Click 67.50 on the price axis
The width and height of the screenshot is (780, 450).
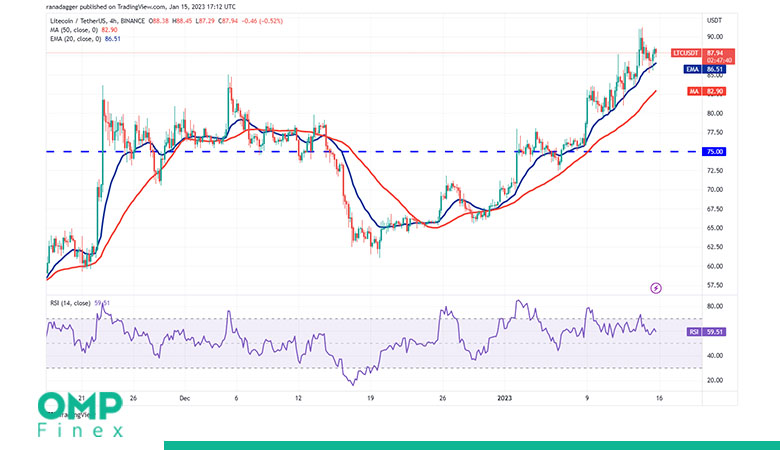(x=715, y=209)
